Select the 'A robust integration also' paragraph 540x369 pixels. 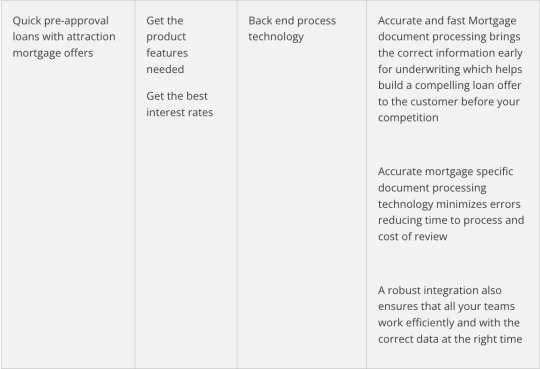click(450, 315)
